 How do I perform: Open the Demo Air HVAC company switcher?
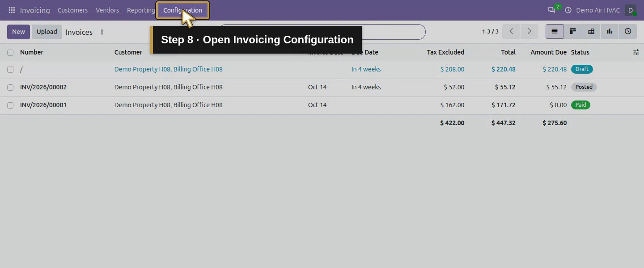598,10
